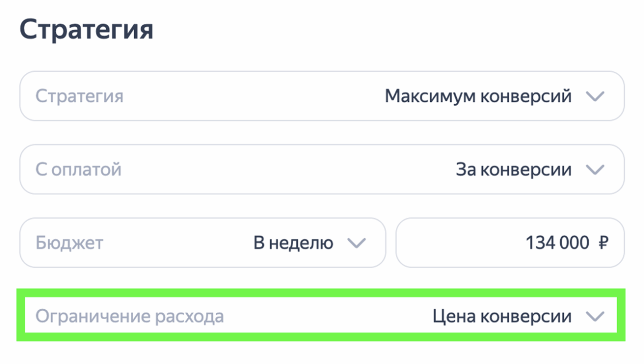Click the Цена конверсии selected value
This screenshot has height=364, width=644.
pos(502,316)
